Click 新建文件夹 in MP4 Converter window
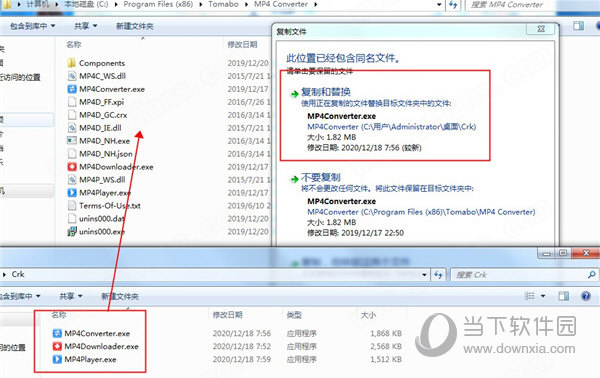 tap(135, 26)
